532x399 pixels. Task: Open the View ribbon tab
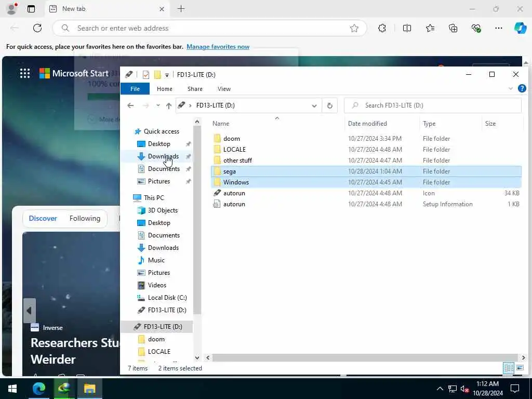224,89
